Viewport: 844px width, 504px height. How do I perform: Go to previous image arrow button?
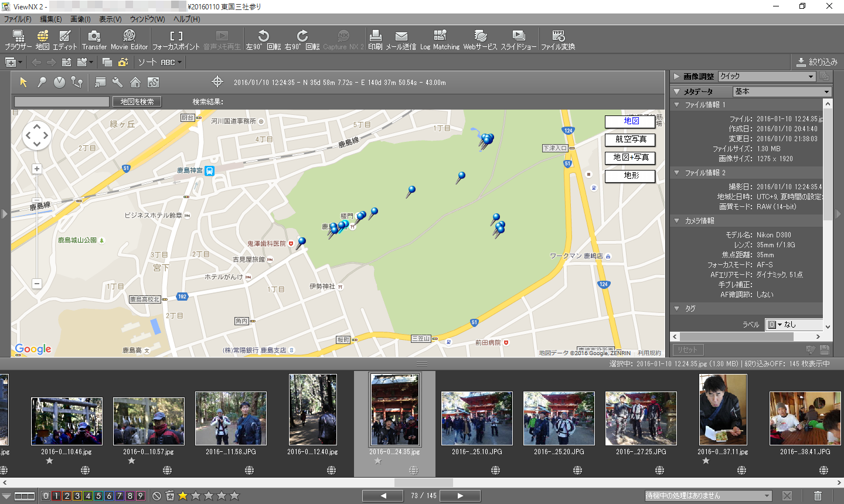coord(383,496)
